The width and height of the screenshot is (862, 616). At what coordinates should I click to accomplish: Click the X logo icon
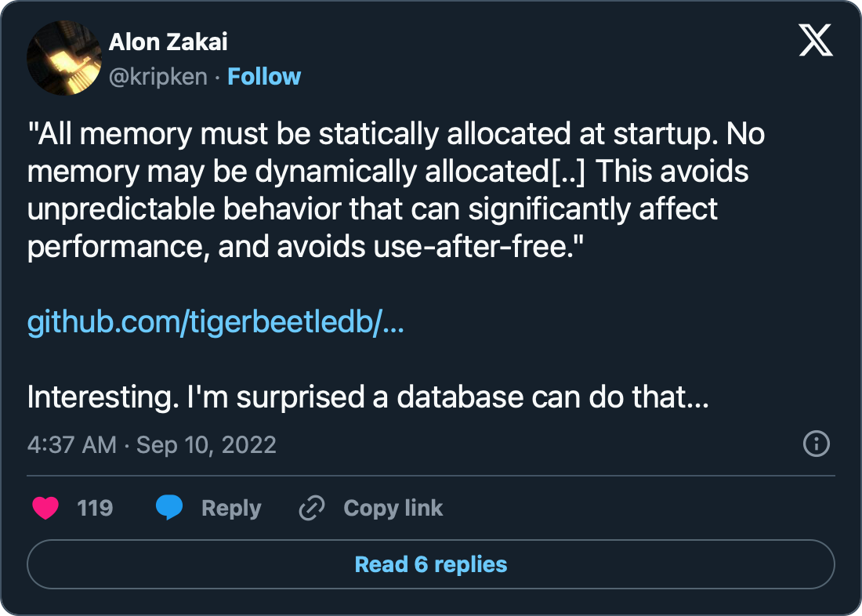point(816,39)
